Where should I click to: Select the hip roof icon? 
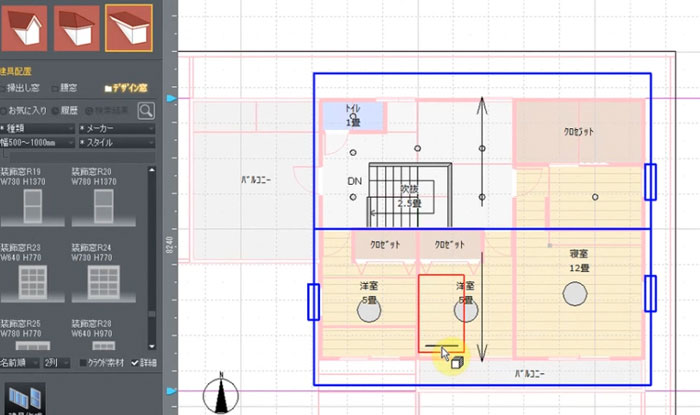pyautogui.click(x=76, y=28)
